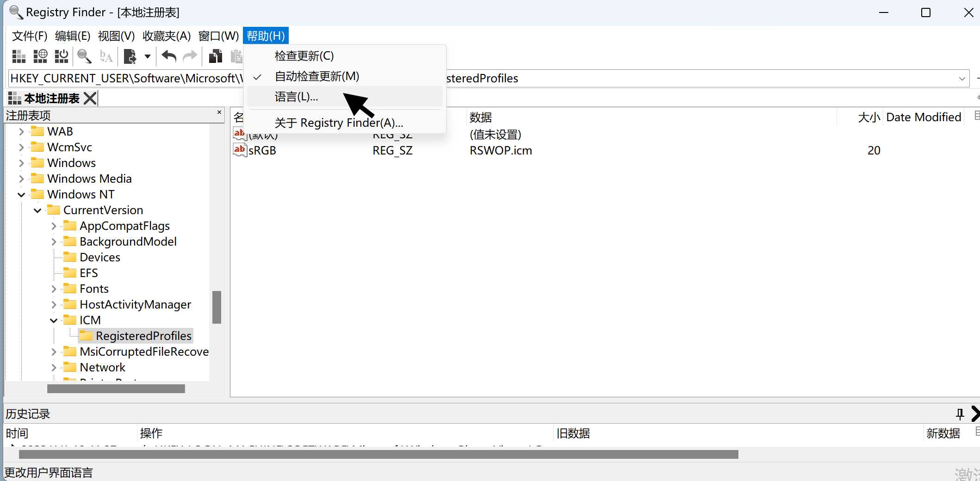This screenshot has width=980, height=481.
Task: Expand the WcmSvc tree node
Action: tap(21, 148)
